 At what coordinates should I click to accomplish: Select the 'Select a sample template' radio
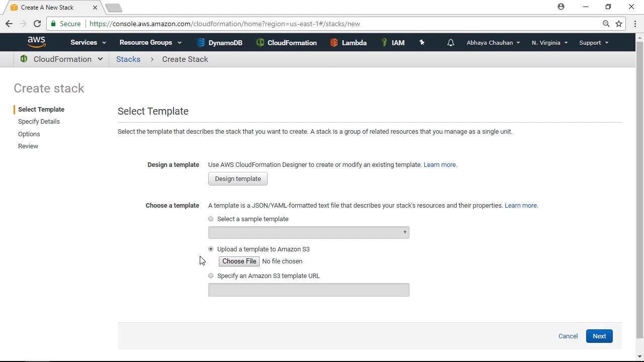[211, 219]
